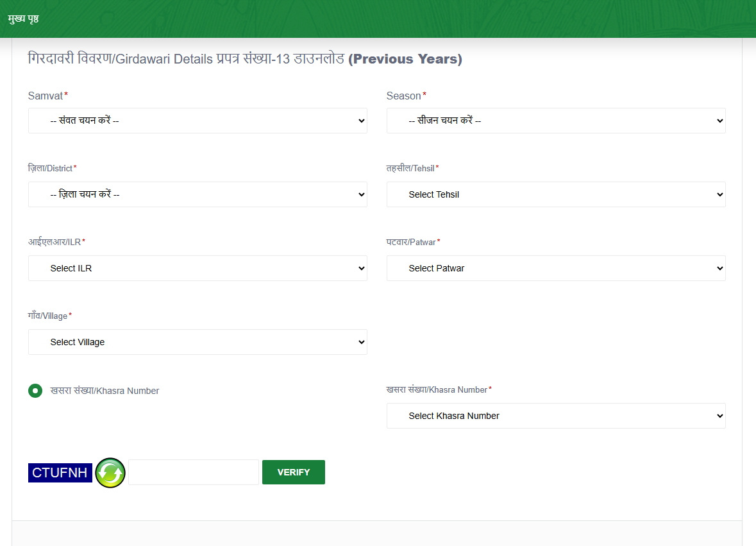Click the गाँव/Village field label
Viewport: 756px width, 546px height.
pos(47,316)
